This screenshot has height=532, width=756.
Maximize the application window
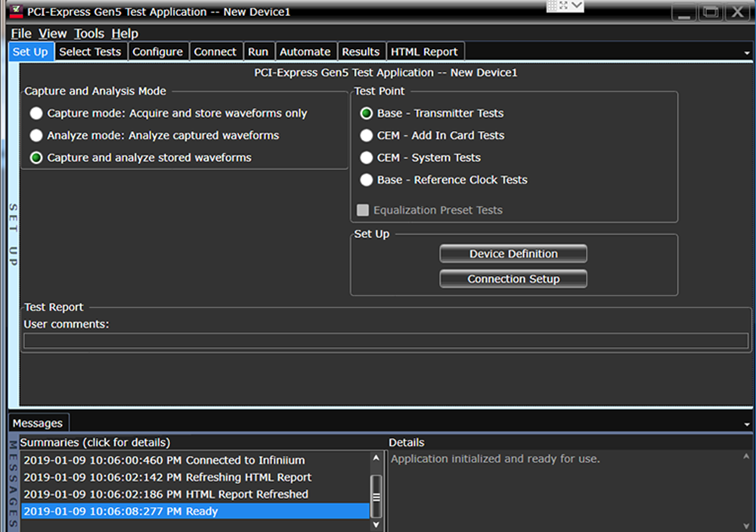coord(710,12)
